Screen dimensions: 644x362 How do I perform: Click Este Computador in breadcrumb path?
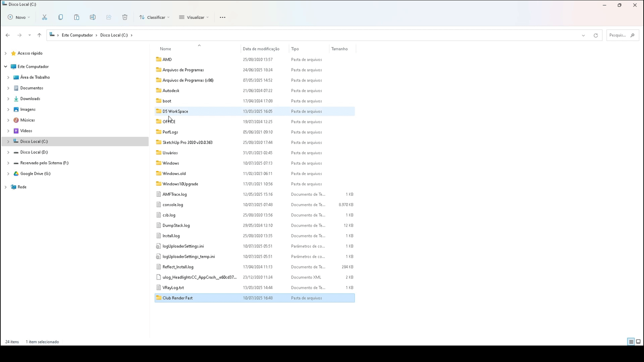click(77, 35)
